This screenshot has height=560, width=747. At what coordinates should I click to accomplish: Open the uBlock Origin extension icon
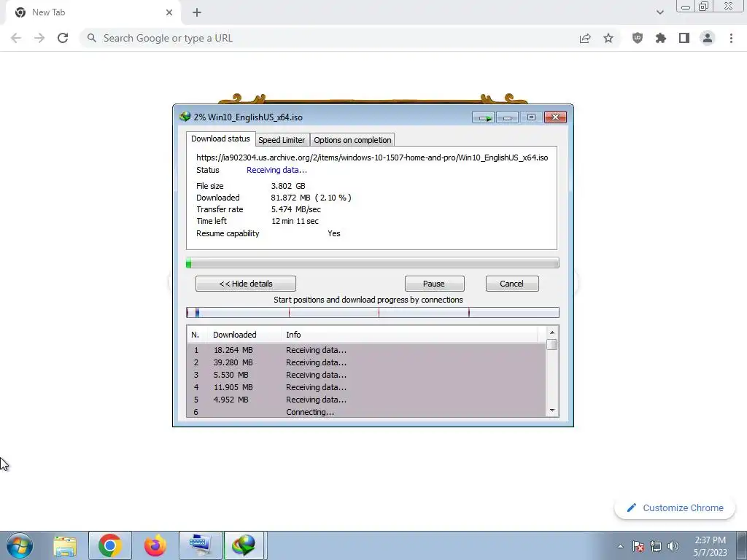point(638,38)
